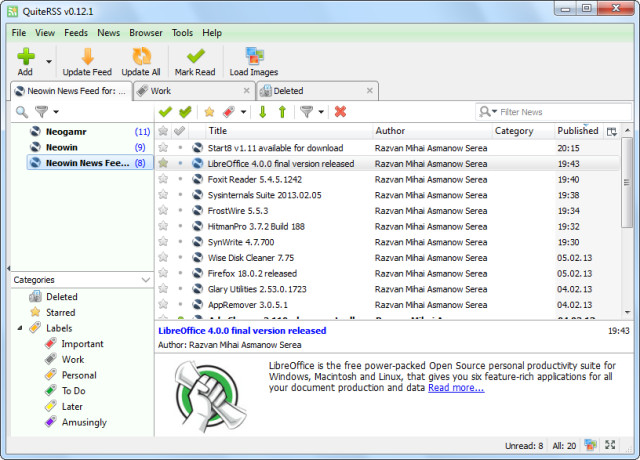Open the News menu
640x460 pixels.
click(x=109, y=33)
